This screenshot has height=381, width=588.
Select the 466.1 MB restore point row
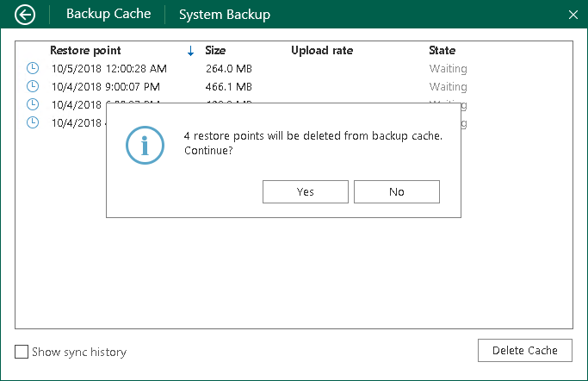pyautogui.click(x=228, y=86)
